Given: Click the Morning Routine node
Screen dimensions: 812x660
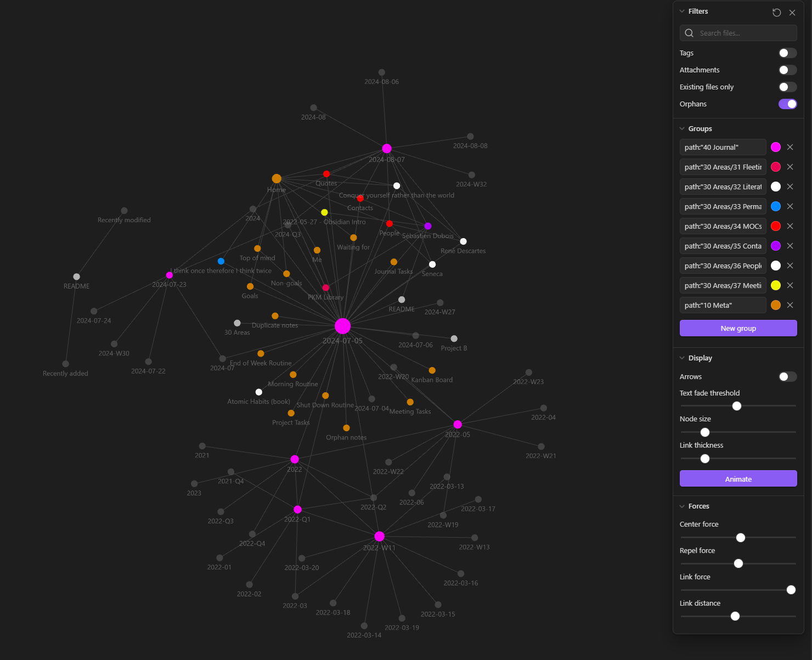Looking at the screenshot, I should (x=293, y=375).
